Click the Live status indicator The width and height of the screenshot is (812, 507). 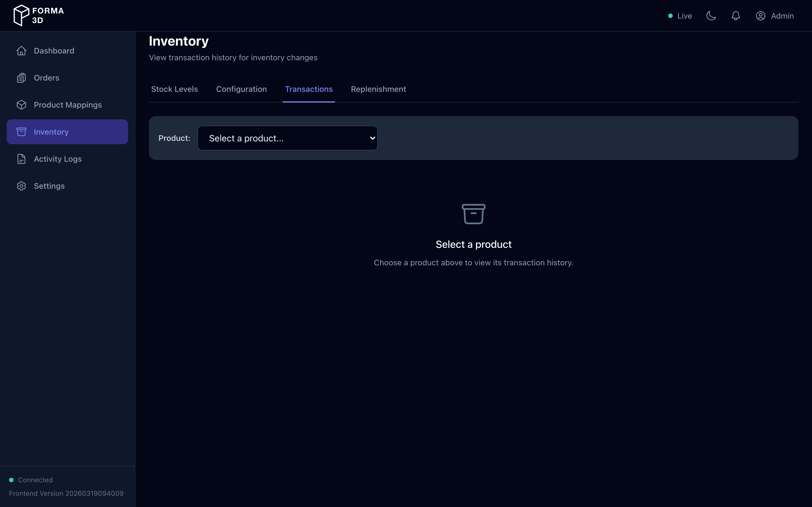click(680, 15)
